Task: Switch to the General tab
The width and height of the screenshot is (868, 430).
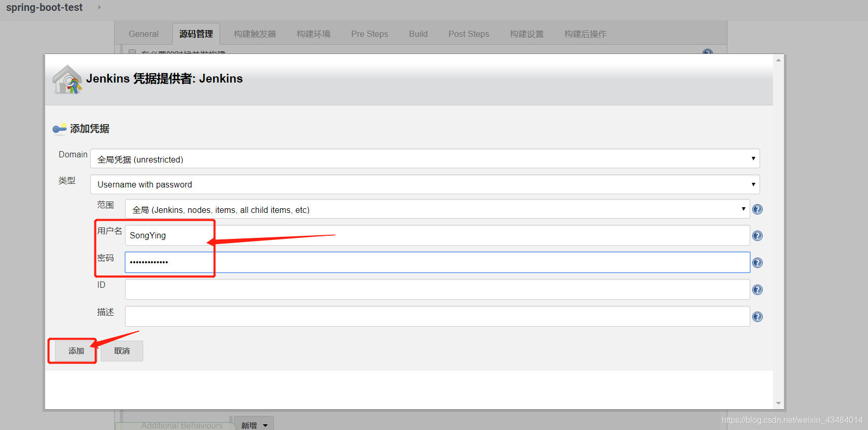Action: (x=144, y=34)
